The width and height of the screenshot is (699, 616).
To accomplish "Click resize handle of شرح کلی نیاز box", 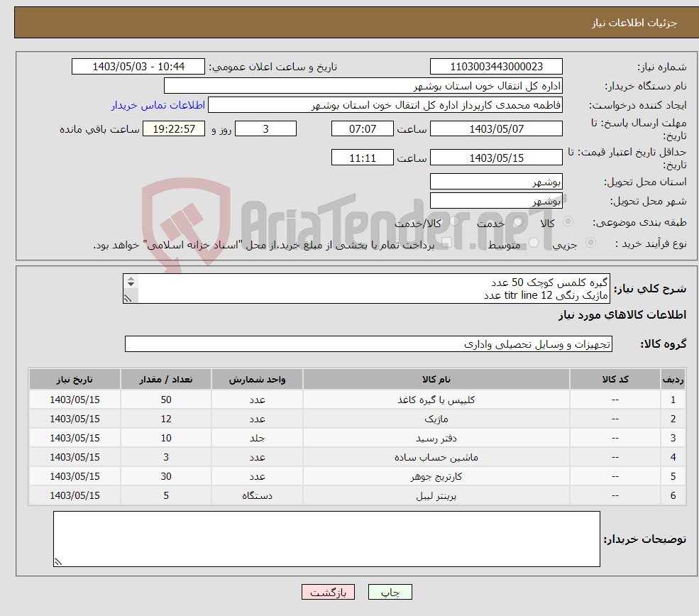I will tap(128, 299).
